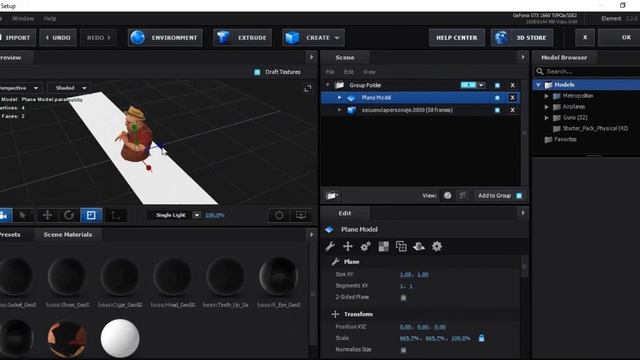The height and width of the screenshot is (360, 640).
Task: Click the Extrude button
Action: coord(242,38)
